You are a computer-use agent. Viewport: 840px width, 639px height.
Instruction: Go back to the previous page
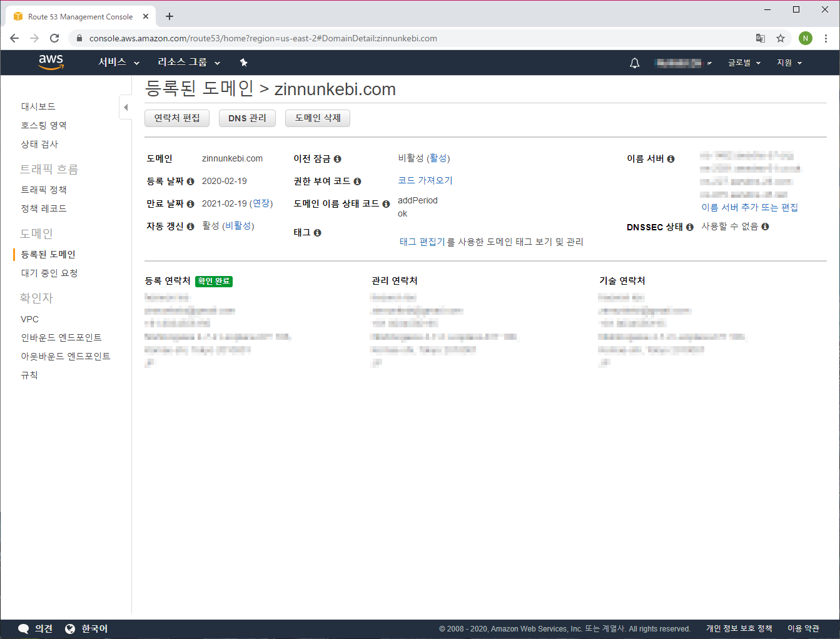coord(14,38)
